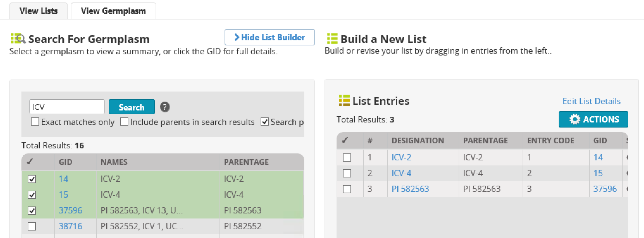This screenshot has width=644, height=238.
Task: Enable Exact matches only checkbox
Action: click(35, 122)
